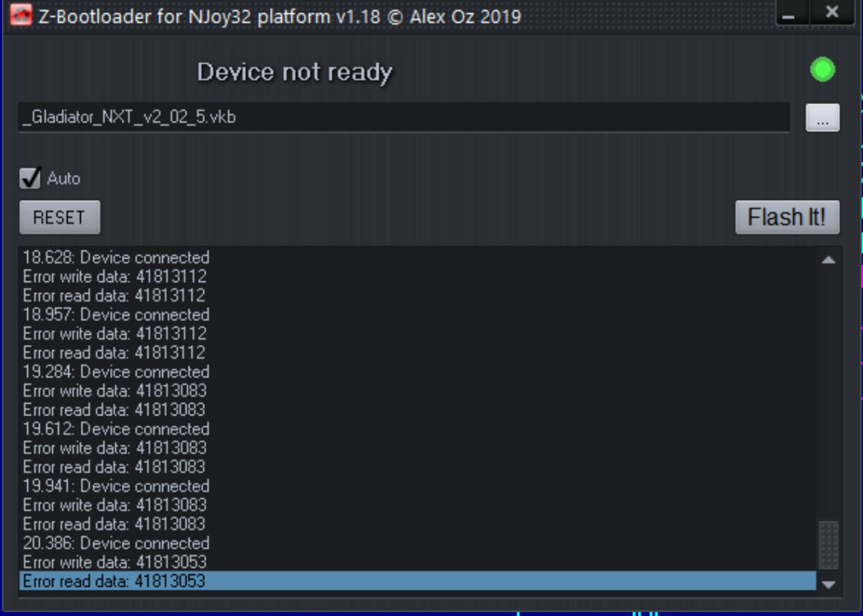Click the firmware file path field
This screenshot has width=863, height=616.
click(x=404, y=117)
